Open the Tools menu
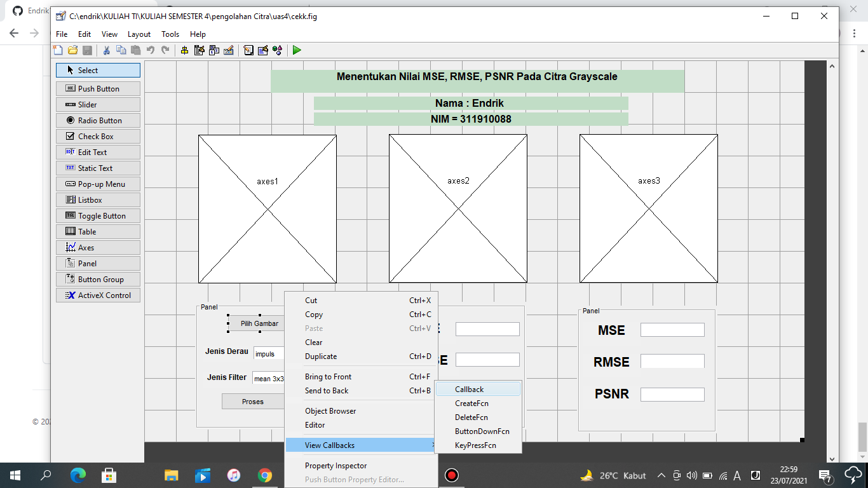Viewport: 868px width, 488px height. (170, 34)
